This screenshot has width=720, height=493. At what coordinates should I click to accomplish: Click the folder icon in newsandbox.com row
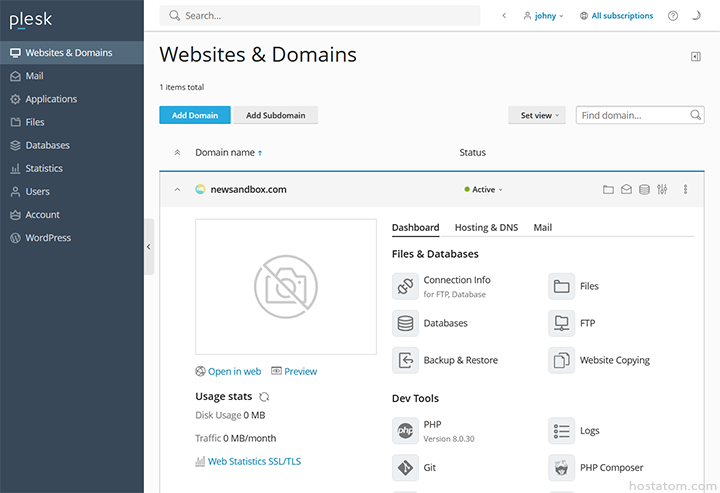(x=608, y=189)
